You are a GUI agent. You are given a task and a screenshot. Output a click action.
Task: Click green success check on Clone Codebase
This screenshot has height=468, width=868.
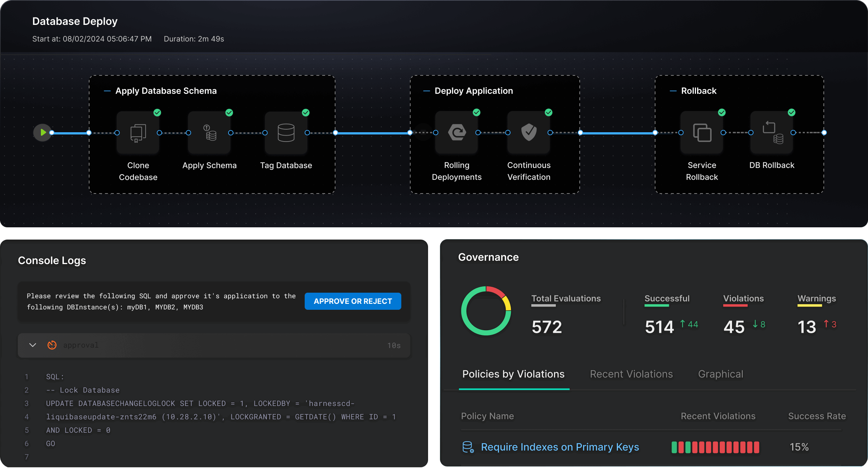coord(157,113)
